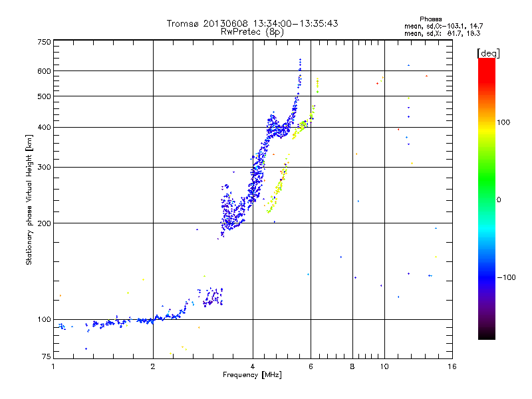Viewport: 532px width, 399px height.
Task: Click the frequency axis tick "1"
Action: point(53,366)
